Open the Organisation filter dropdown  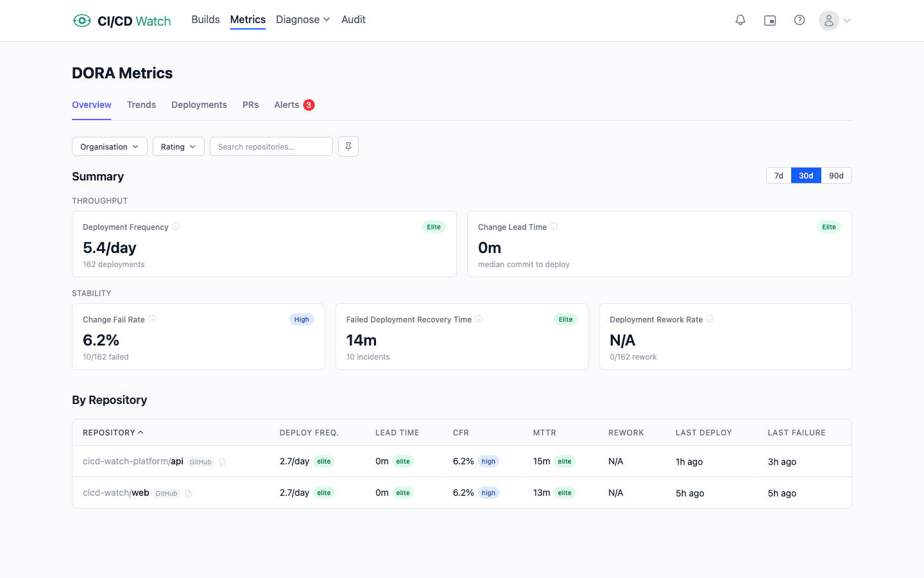110,146
